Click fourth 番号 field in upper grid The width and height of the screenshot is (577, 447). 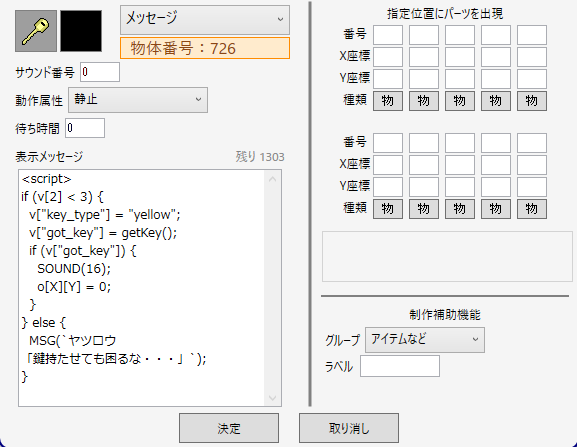pyautogui.click(x=496, y=35)
